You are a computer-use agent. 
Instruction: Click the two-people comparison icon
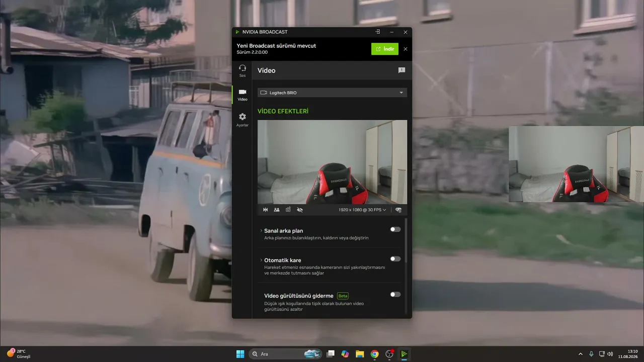(277, 210)
